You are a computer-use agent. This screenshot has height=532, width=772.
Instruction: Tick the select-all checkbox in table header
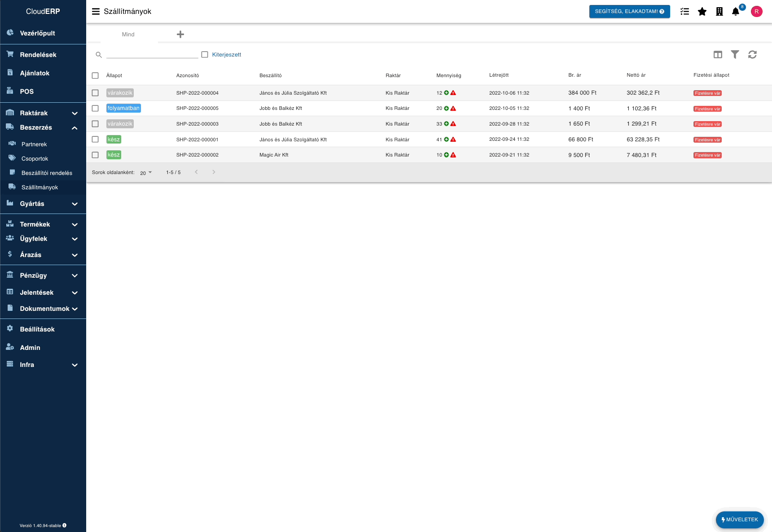click(x=95, y=76)
